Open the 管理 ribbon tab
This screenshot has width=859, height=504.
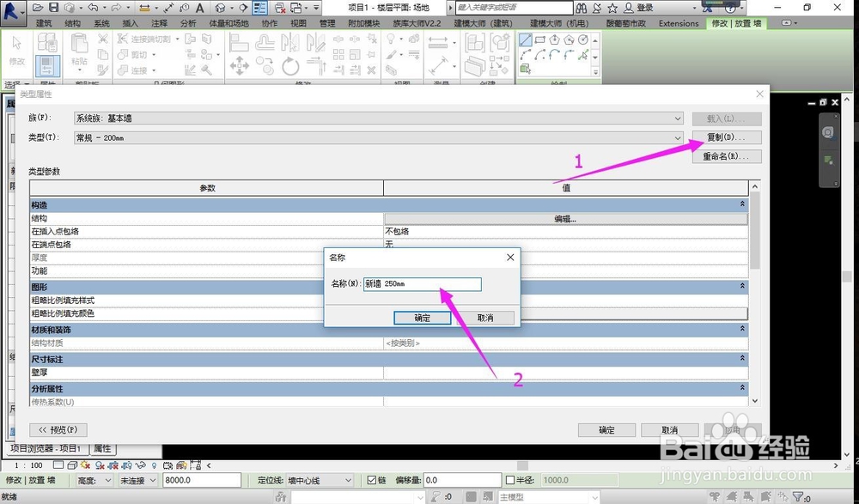click(327, 23)
